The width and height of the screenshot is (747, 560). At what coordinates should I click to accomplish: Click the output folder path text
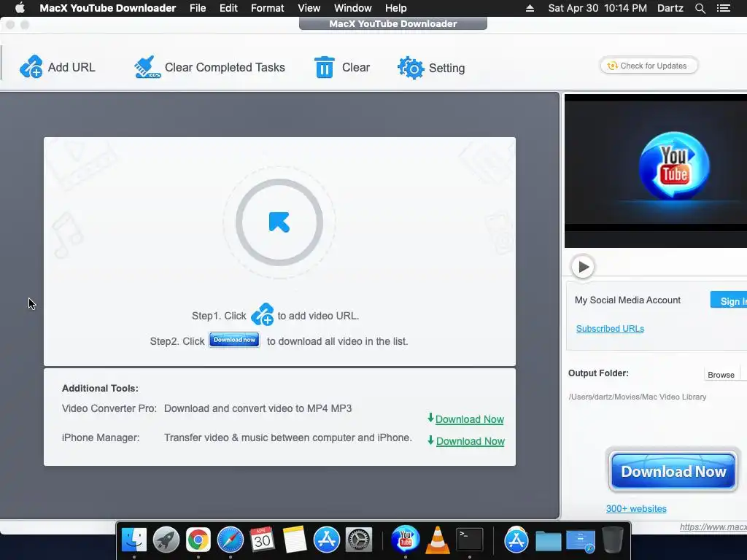click(637, 397)
